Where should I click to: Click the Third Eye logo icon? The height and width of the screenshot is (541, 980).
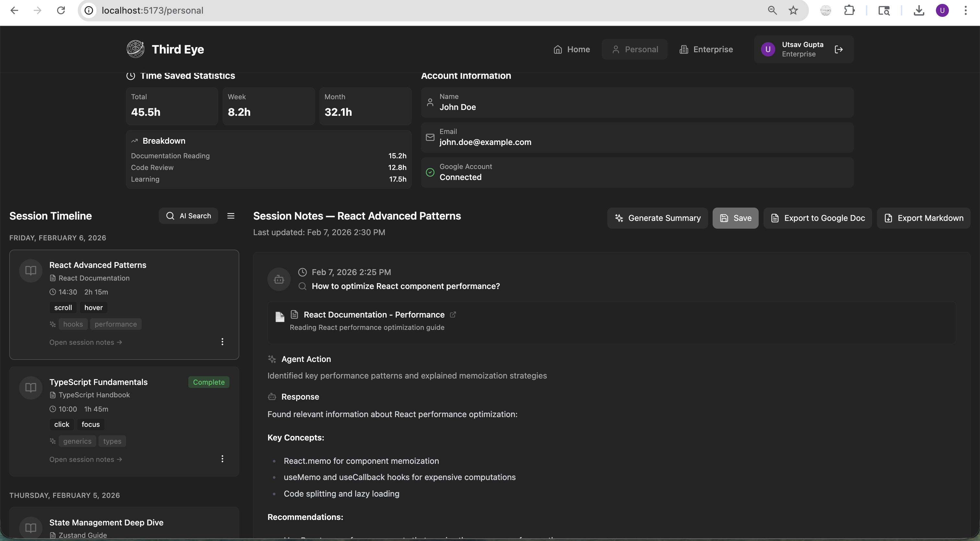[135, 49]
